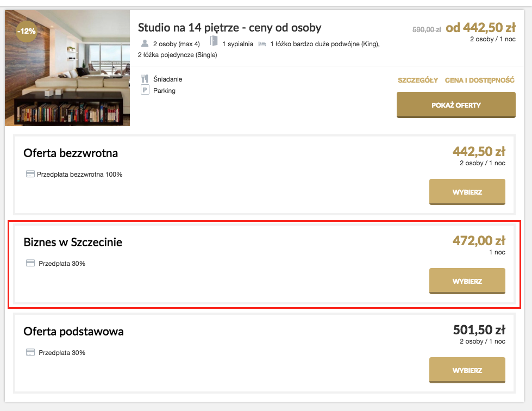Click the Oferta podstawowa heading
Viewport: 532px width, 411px height.
point(73,332)
